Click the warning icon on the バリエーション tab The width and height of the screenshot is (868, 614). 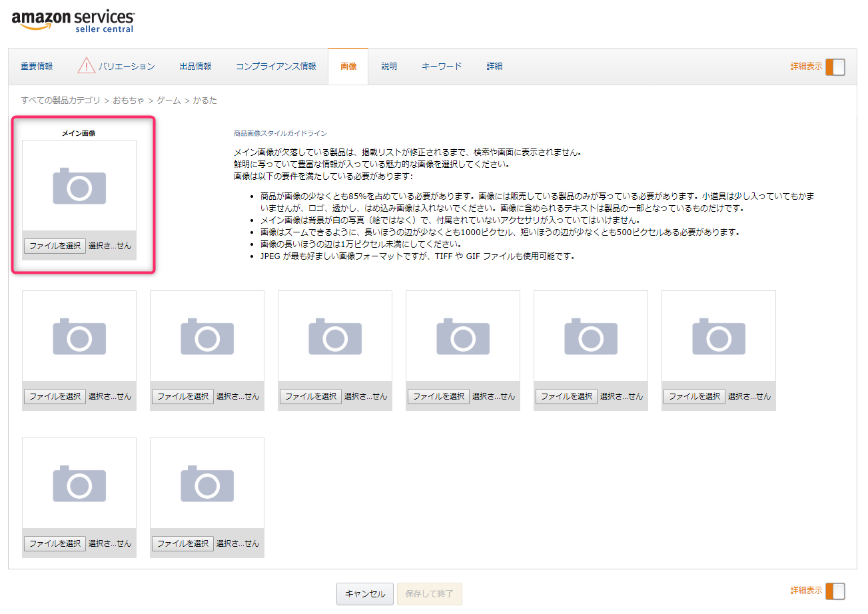coord(86,66)
